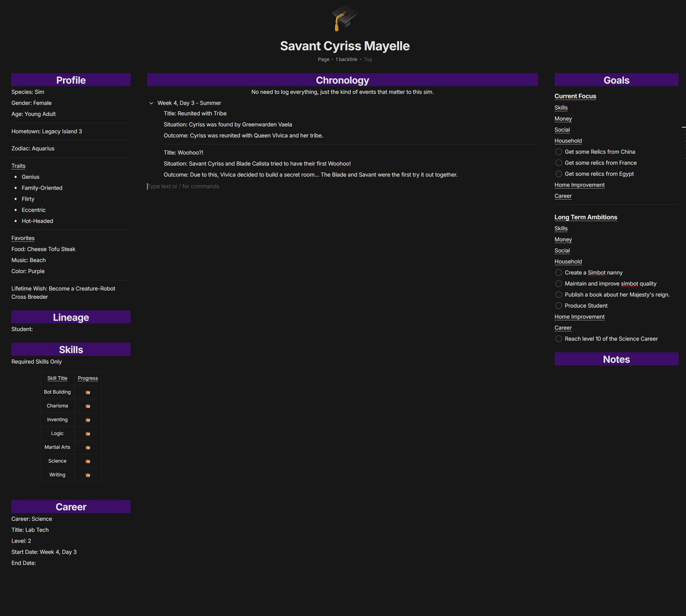This screenshot has width=686, height=616.
Task: Click the Bot Building progress crown icon
Action: pos(88,392)
